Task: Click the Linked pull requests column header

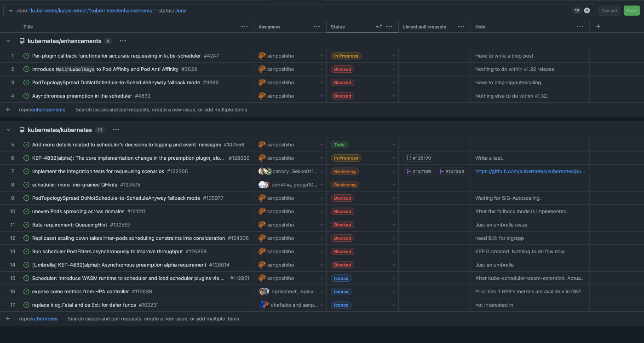Action: click(x=424, y=27)
